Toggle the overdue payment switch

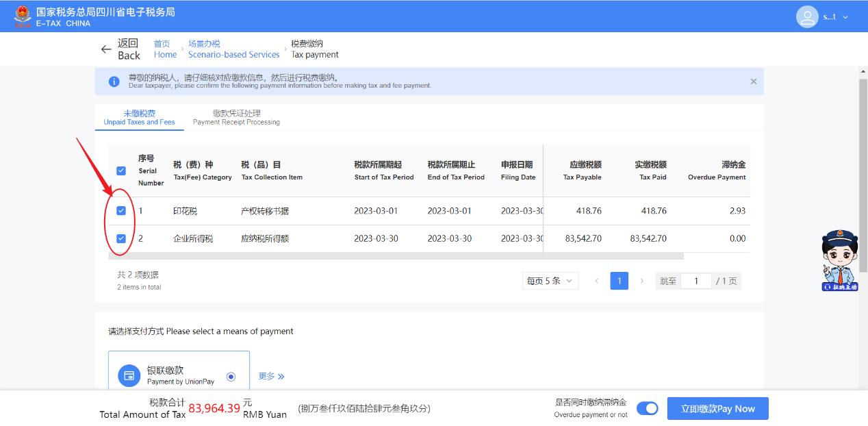(647, 409)
